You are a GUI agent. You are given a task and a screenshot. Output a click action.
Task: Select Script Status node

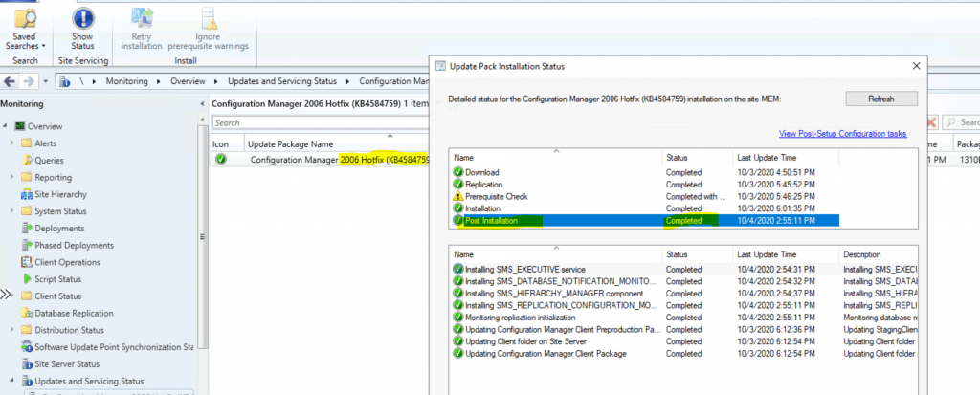tap(51, 278)
